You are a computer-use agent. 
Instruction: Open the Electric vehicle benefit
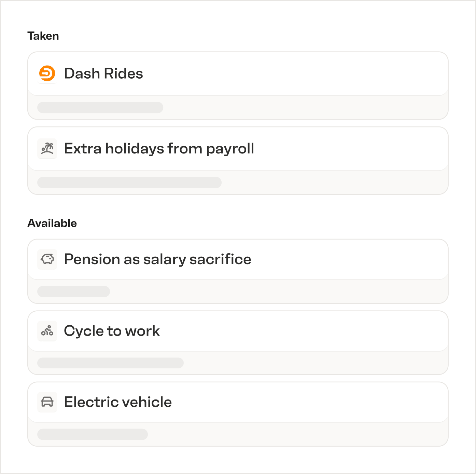238,402
